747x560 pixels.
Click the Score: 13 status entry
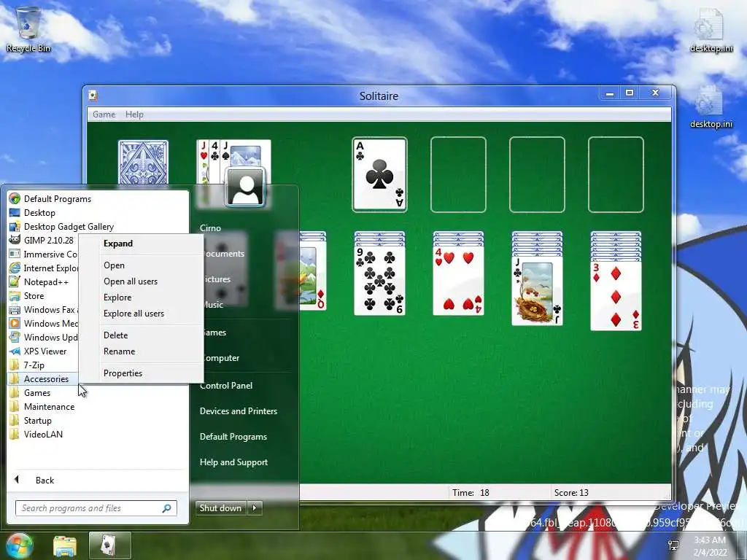[x=571, y=493]
